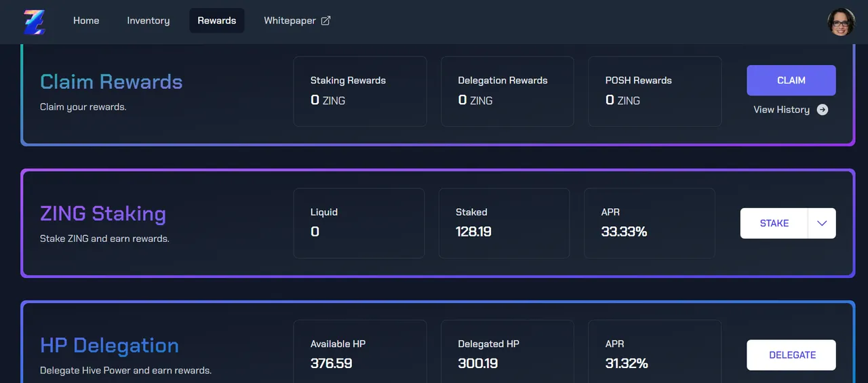Image resolution: width=868 pixels, height=383 pixels.
Task: Click the arrow icon next to View History
Action: (x=822, y=110)
